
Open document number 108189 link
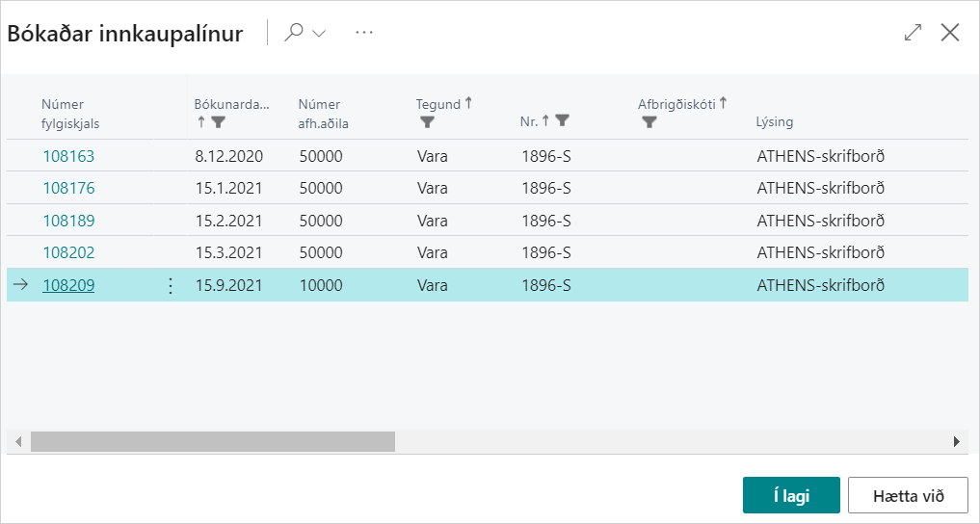click(68, 221)
